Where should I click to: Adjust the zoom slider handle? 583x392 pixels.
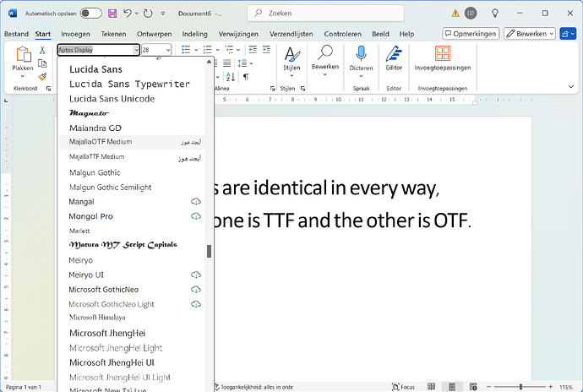click(x=521, y=387)
